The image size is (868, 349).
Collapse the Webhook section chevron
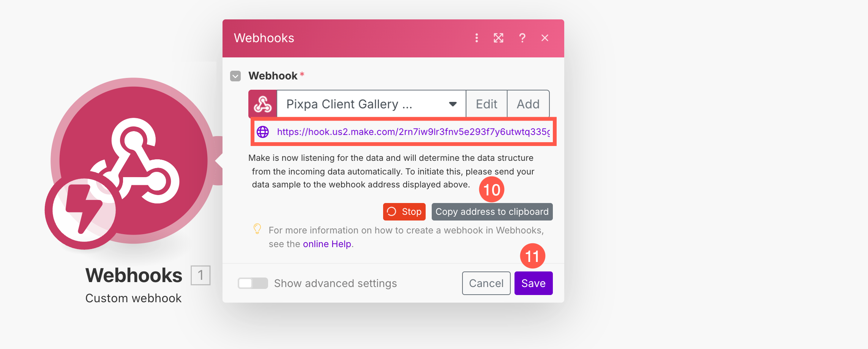tap(235, 76)
